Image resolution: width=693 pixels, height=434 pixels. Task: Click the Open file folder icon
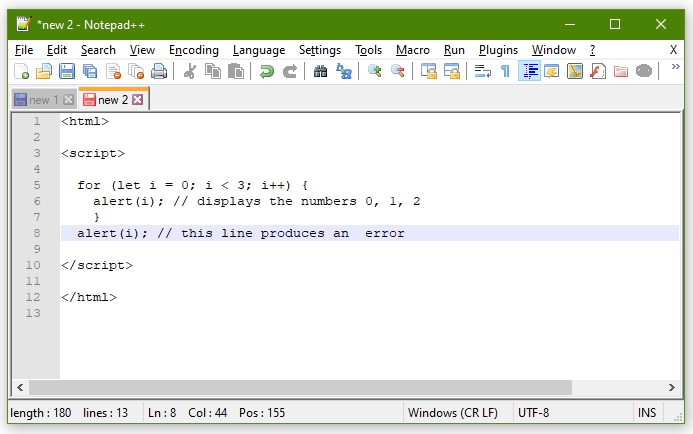(x=44, y=72)
